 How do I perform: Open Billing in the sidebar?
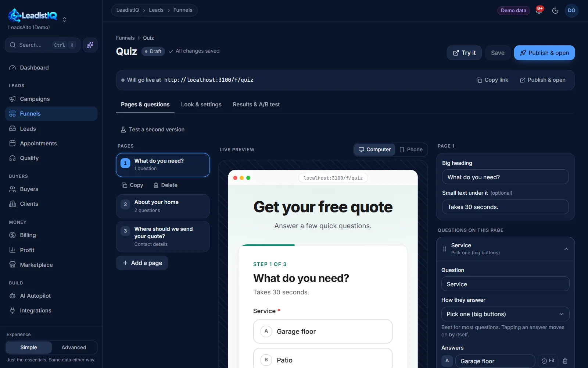click(51, 235)
